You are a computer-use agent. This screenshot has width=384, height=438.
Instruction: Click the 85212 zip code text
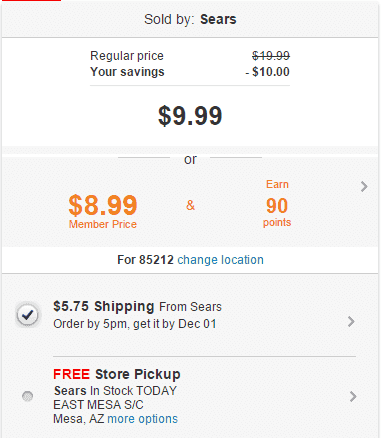point(156,260)
